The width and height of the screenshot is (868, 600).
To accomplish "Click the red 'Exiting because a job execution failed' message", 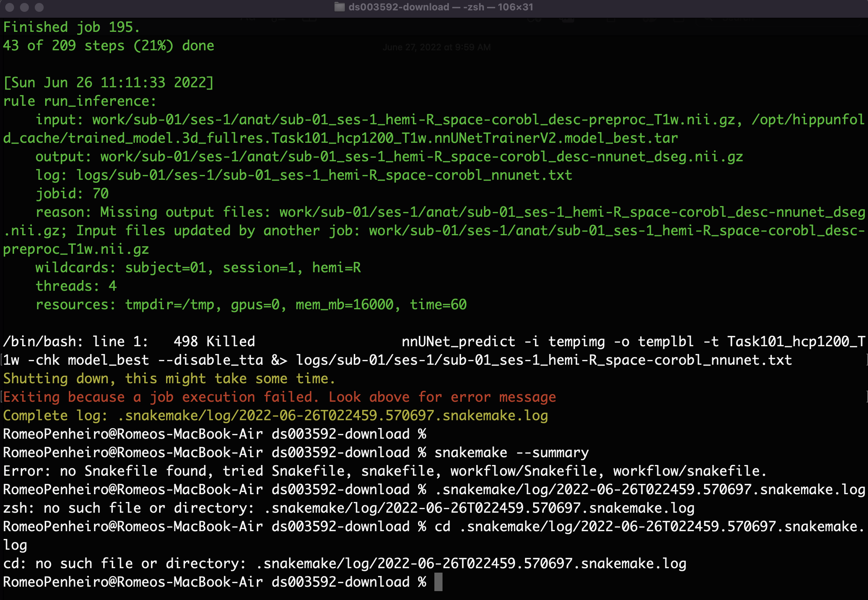I will tap(279, 397).
